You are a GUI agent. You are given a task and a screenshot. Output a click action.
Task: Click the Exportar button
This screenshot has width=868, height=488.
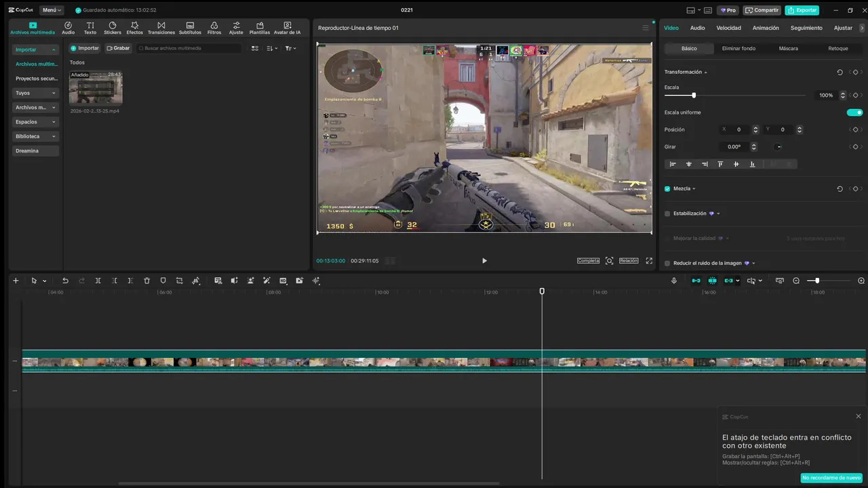click(802, 10)
